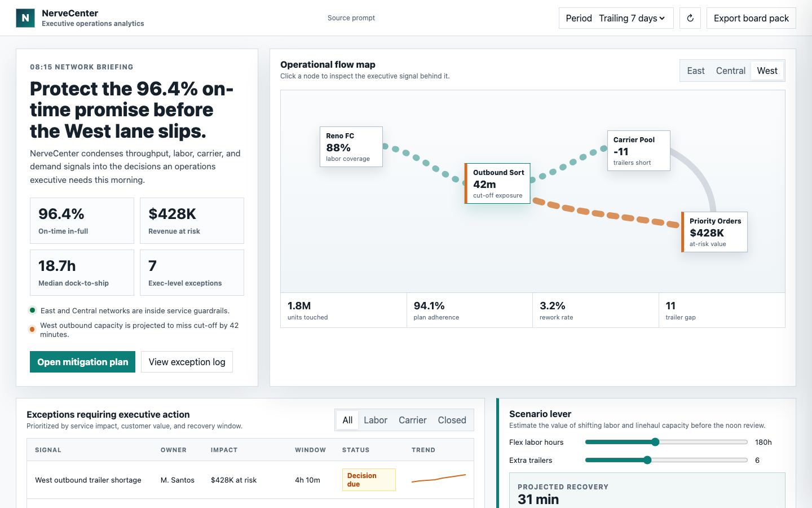
Task: Click the OWNER column header
Action: tap(174, 450)
